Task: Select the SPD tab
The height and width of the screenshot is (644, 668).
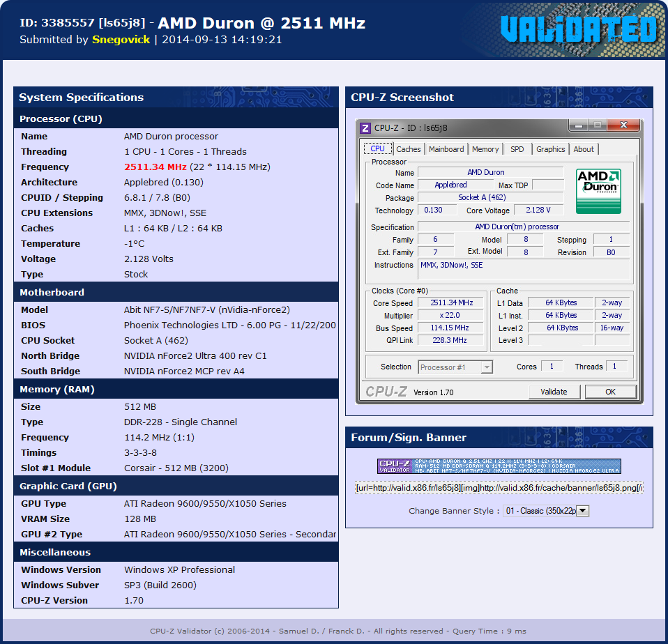Action: [x=517, y=149]
